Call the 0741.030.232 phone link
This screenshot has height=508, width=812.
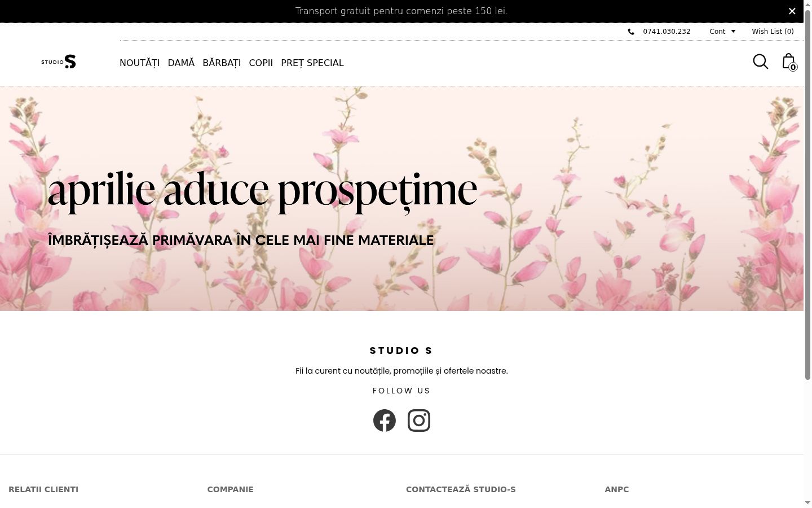(x=667, y=32)
